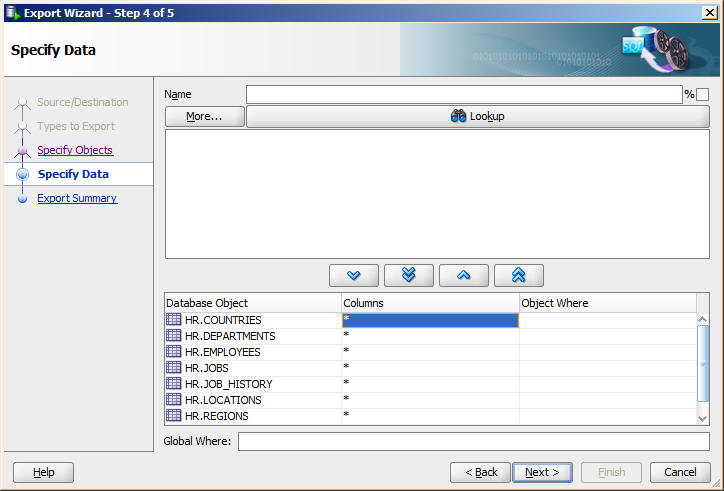Click the highlighted Columns cell for HR.COUNTRIES

click(430, 320)
